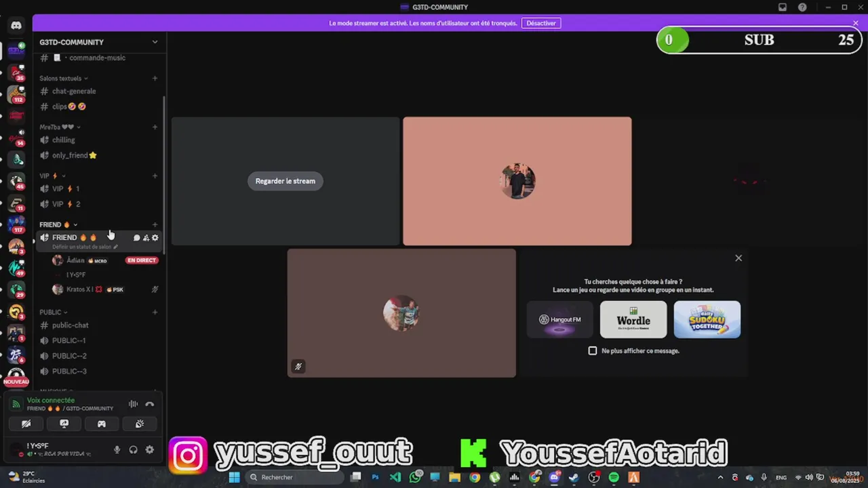Open Windows Start menu
This screenshot has height=488, width=868.
[234, 477]
